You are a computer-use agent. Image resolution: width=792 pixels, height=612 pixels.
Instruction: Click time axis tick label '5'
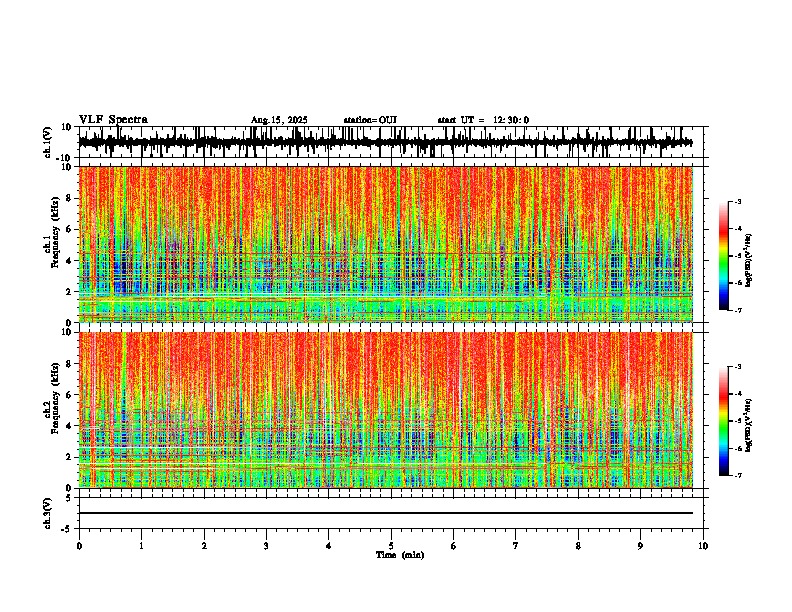391,546
